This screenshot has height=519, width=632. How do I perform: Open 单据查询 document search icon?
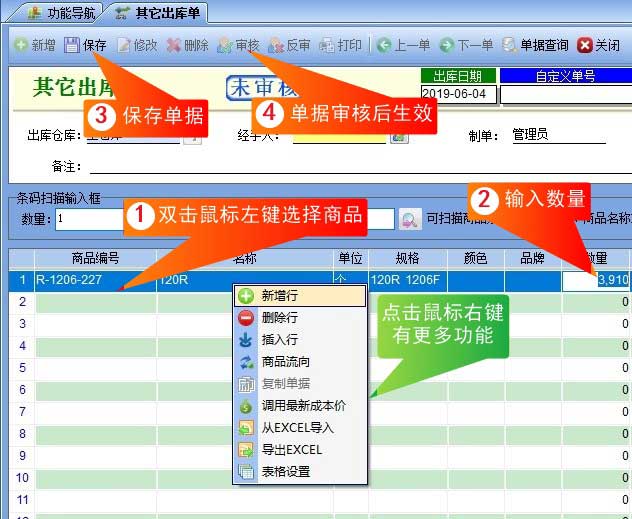point(509,45)
